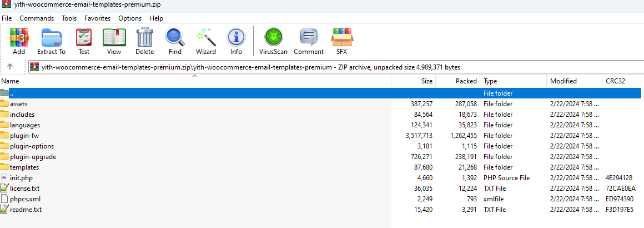
Task: Open the Favorites menu
Action: coord(97,18)
